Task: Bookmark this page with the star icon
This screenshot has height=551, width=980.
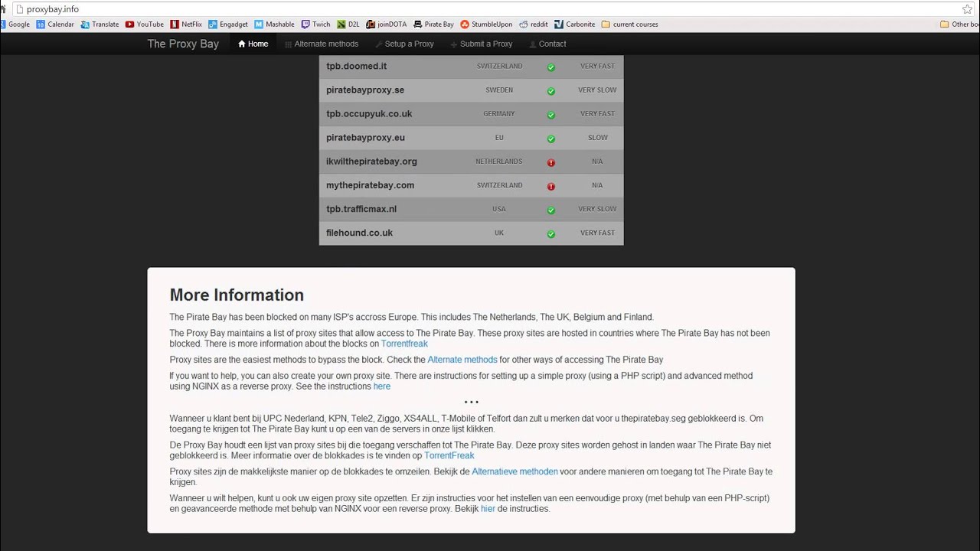Action: click(x=967, y=9)
